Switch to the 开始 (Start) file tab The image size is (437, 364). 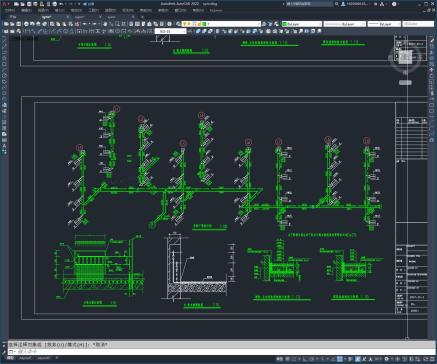[x=13, y=16]
